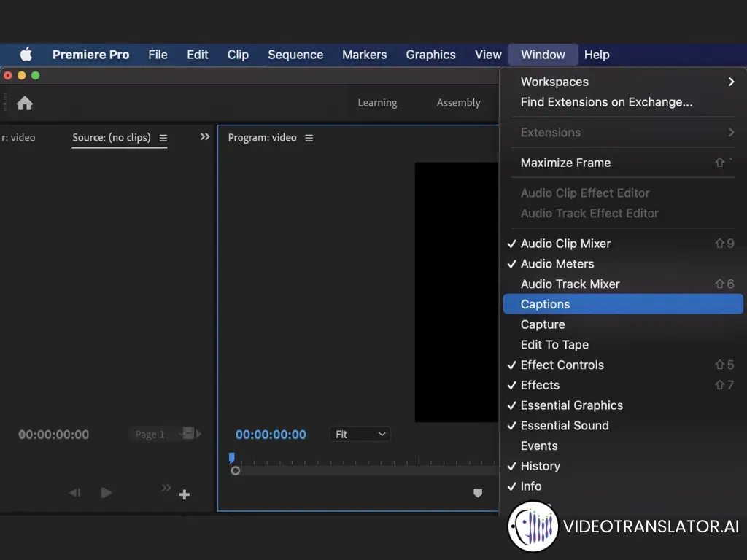Open the Markers menu
Viewport: 747px width, 560px height.
(x=365, y=55)
